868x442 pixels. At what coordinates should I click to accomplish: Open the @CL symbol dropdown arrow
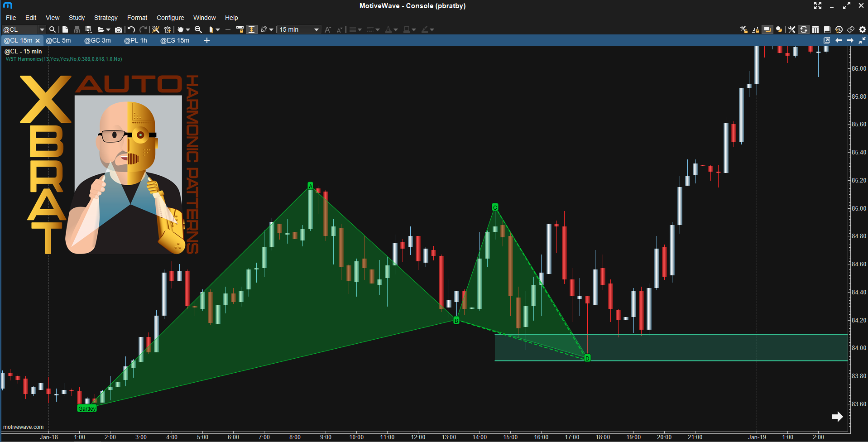42,29
